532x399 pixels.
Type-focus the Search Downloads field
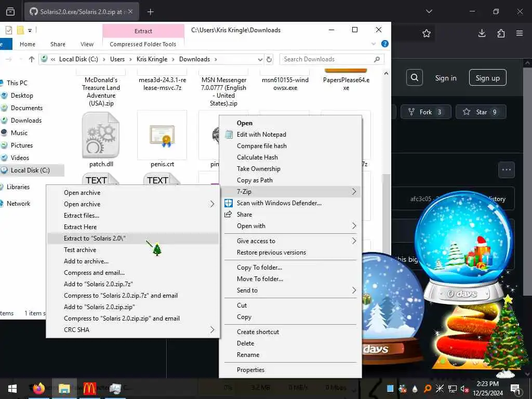[x=332, y=59]
